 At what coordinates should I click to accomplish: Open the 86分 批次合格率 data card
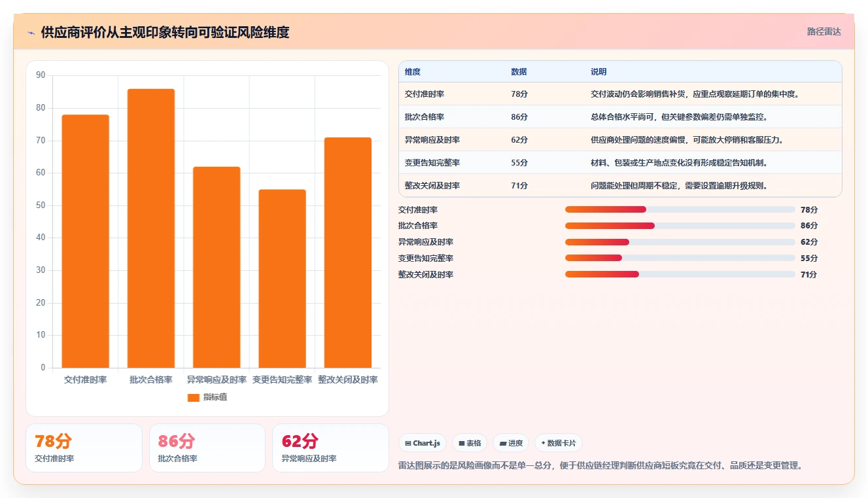(x=207, y=448)
